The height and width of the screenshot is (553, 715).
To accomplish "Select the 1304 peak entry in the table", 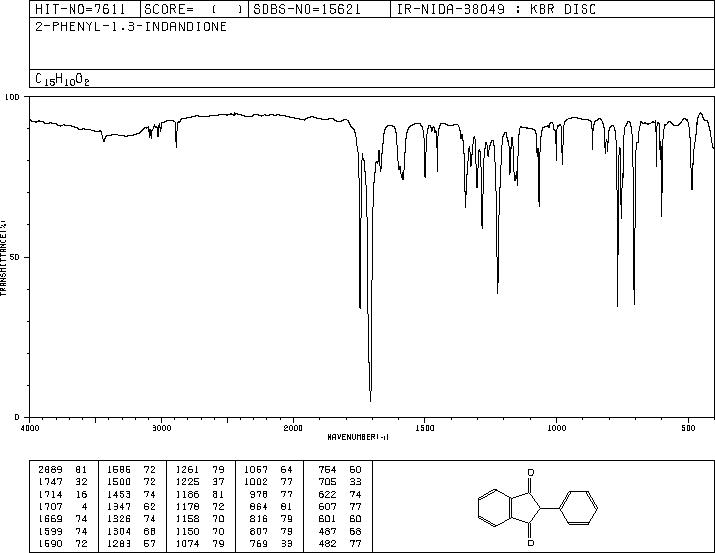I will pyautogui.click(x=131, y=532).
